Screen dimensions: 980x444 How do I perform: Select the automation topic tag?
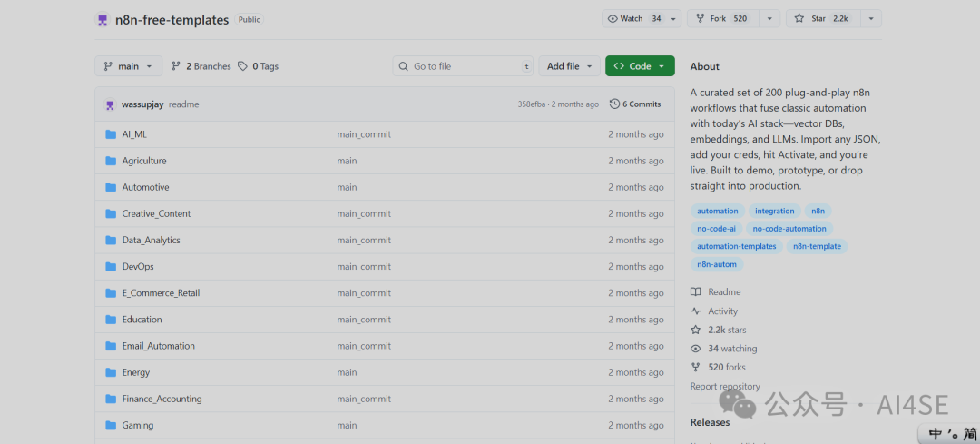point(718,212)
